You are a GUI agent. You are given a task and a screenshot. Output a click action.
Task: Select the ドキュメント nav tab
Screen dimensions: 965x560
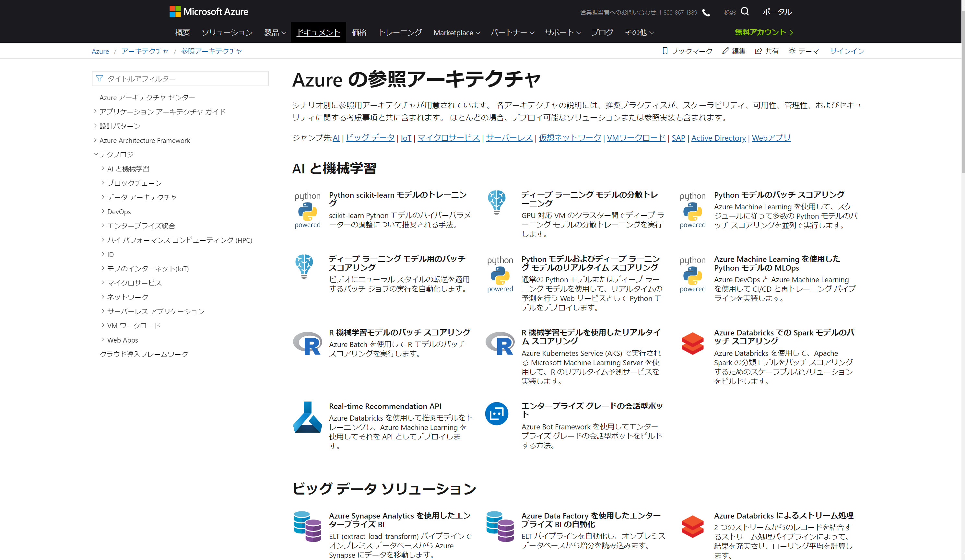(x=318, y=32)
